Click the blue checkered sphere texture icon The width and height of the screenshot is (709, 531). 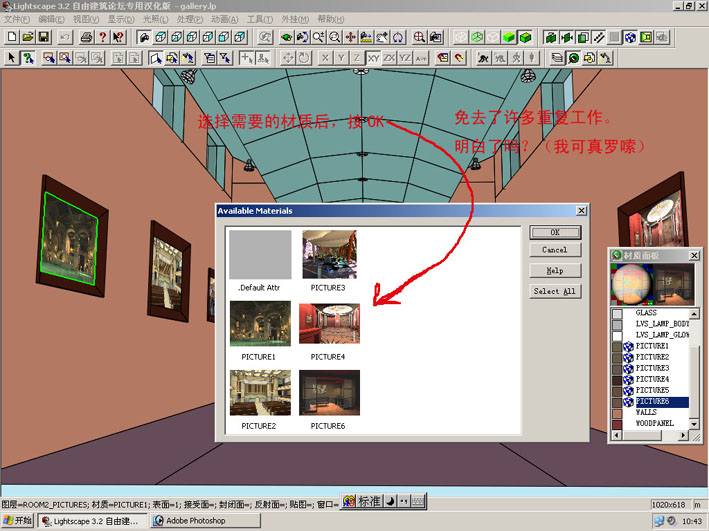pyautogui.click(x=630, y=37)
